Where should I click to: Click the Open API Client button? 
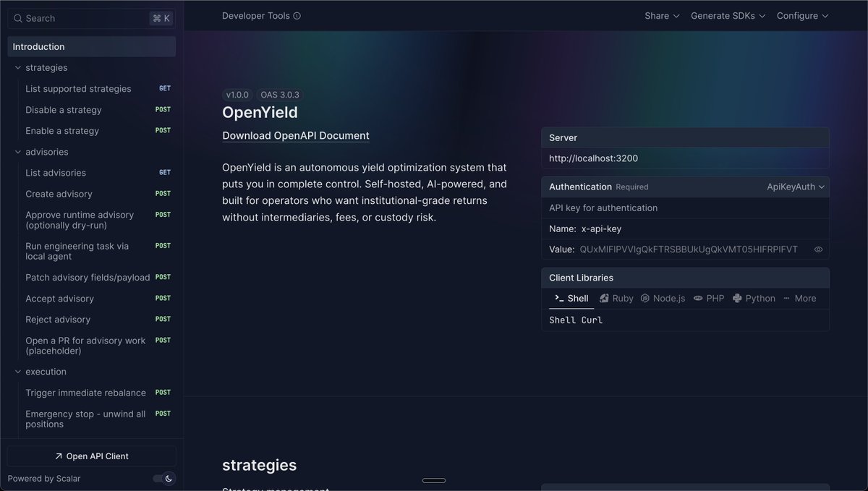[91, 456]
